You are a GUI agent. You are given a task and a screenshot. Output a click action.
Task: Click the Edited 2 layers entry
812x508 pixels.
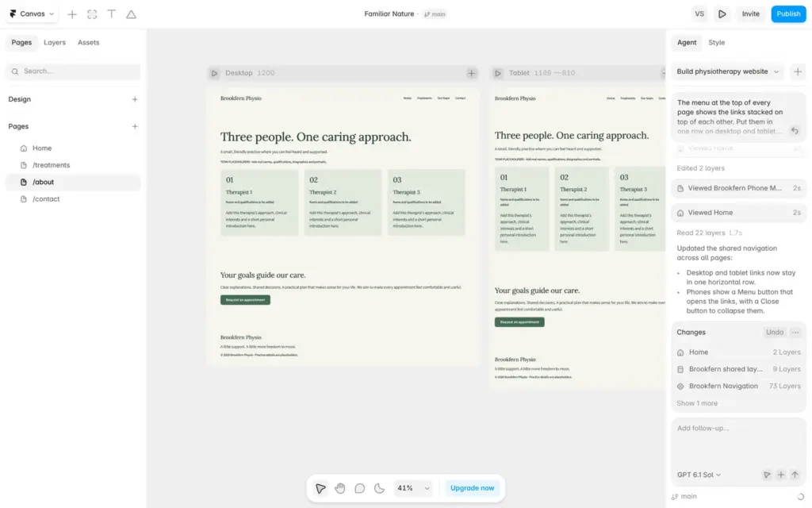[x=701, y=168]
